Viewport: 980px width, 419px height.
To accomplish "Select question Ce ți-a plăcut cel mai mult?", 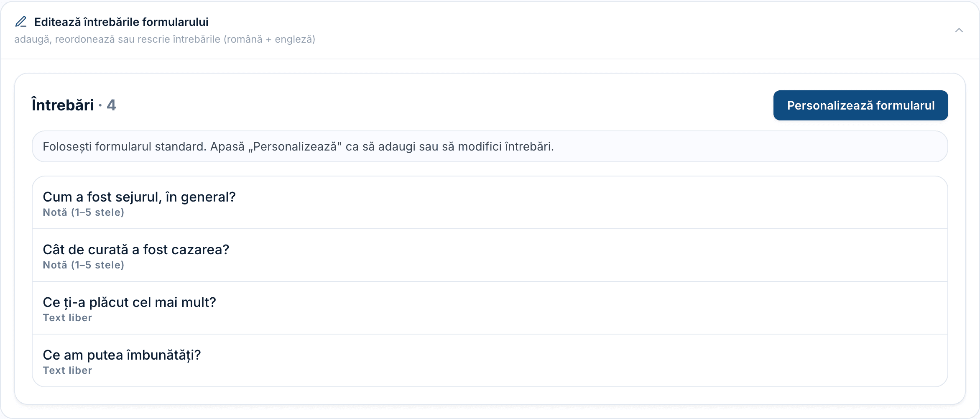I will [x=490, y=308].
